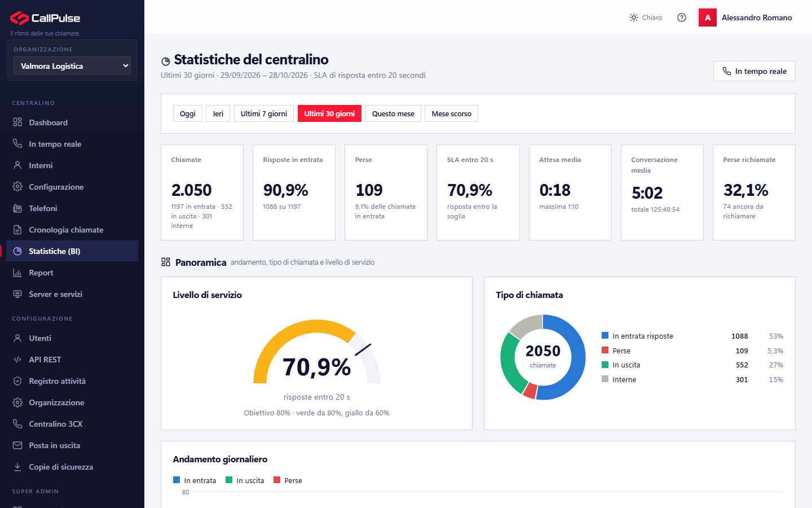Select the Utenti person icon
Screen dimensions: 812x508
[x=17, y=338]
